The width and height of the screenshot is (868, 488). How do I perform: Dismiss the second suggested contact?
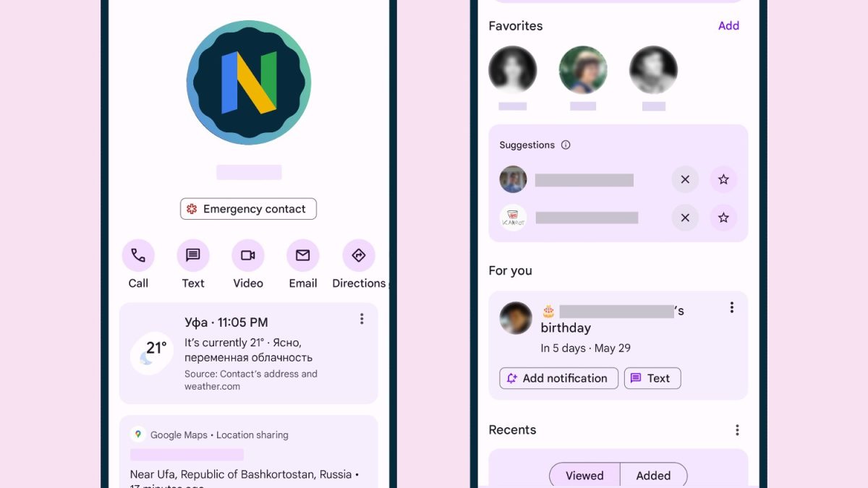tap(685, 218)
